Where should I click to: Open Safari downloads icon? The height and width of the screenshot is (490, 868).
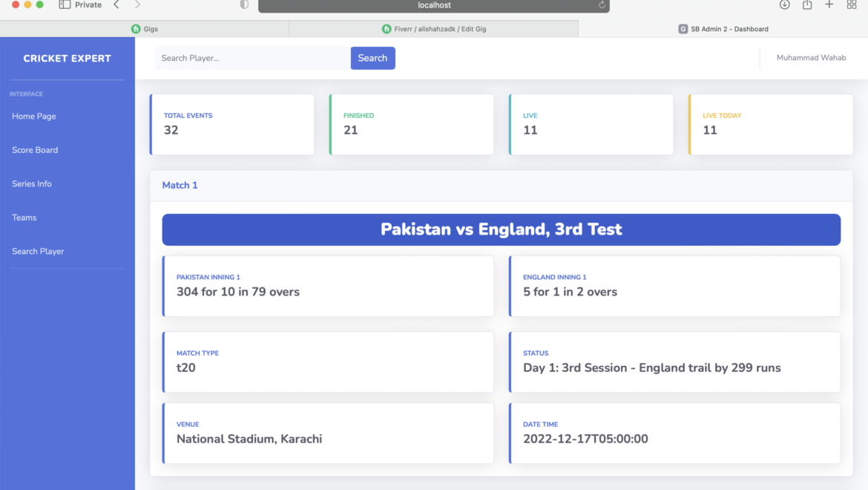pos(784,5)
